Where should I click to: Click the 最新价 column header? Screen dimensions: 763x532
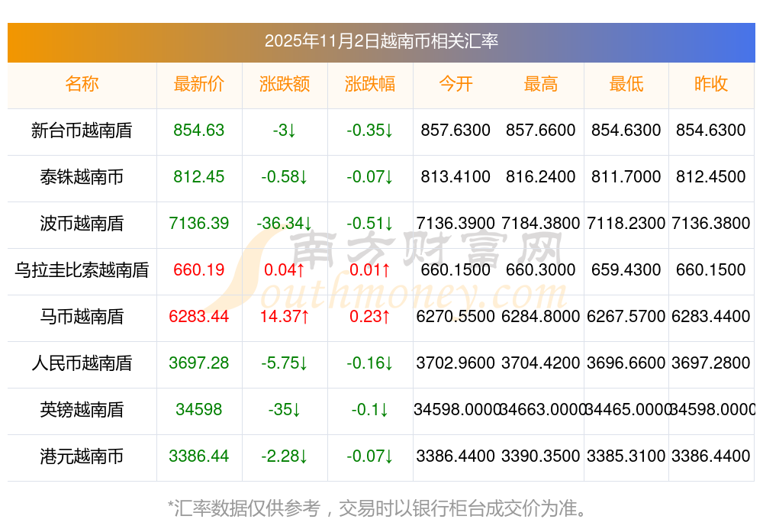click(198, 84)
